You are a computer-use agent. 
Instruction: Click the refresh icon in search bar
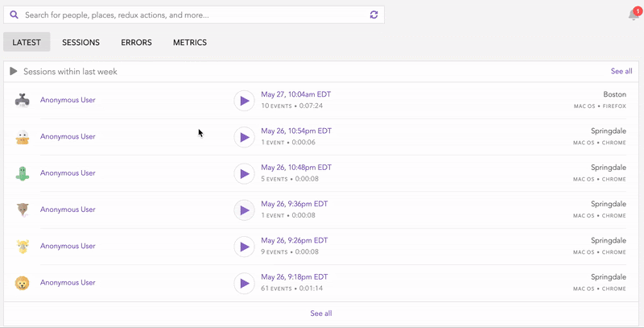(374, 15)
